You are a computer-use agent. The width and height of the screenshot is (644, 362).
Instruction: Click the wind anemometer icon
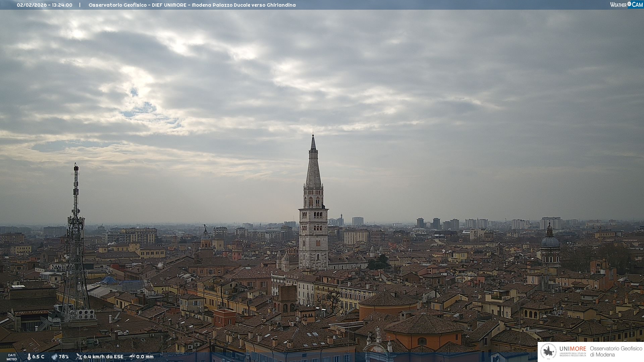click(x=79, y=357)
